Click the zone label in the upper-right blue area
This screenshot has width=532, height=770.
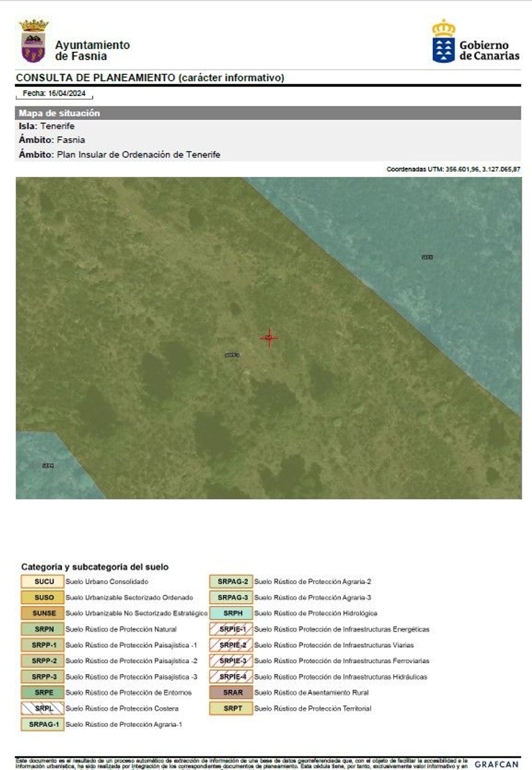click(427, 257)
